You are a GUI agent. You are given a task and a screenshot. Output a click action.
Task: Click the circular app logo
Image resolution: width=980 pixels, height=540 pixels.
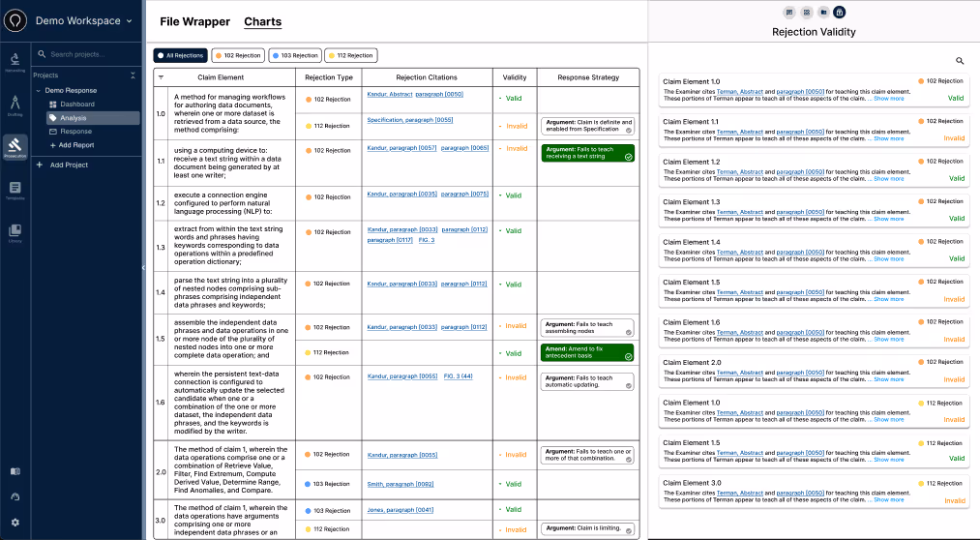[15, 20]
